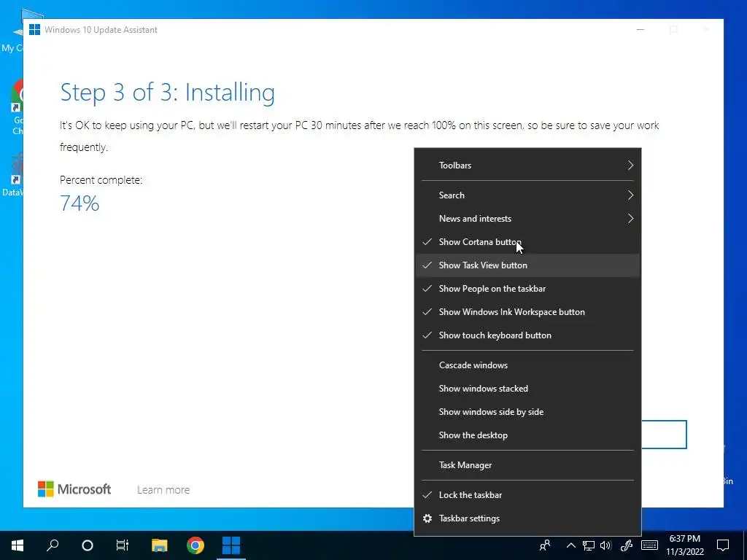Open Task View icon on taskbar
Image resolution: width=747 pixels, height=560 pixels.
[123, 545]
